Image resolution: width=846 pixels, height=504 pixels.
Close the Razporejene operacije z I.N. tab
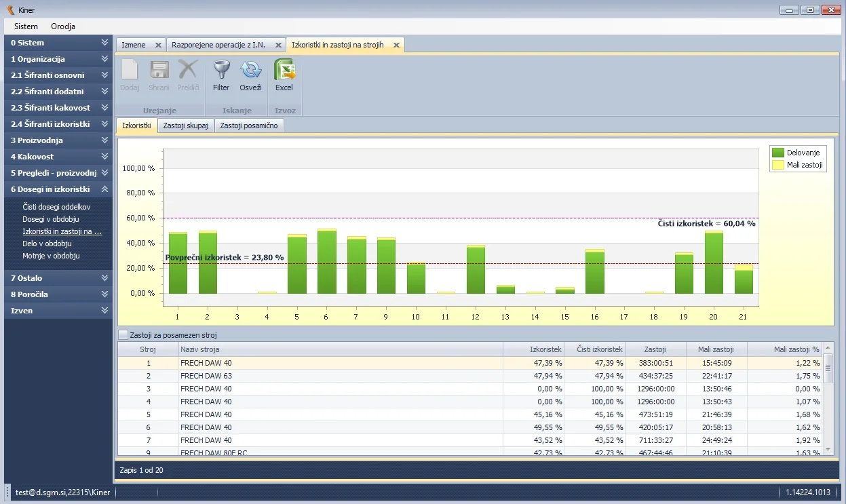coord(279,45)
